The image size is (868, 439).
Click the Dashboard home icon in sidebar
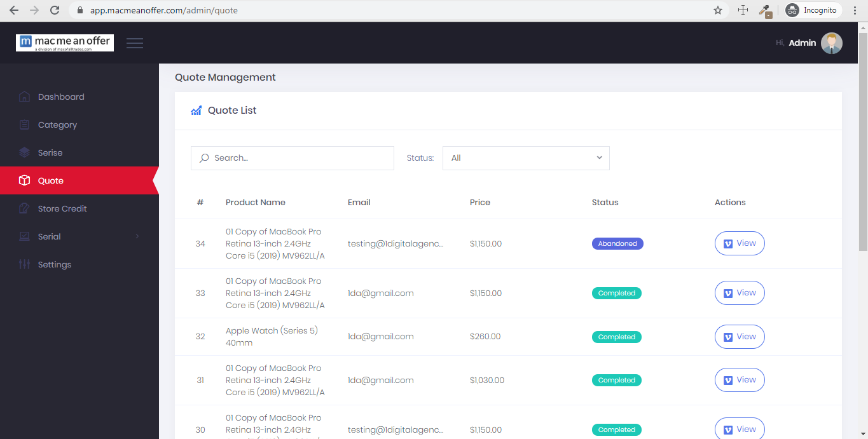(x=24, y=97)
